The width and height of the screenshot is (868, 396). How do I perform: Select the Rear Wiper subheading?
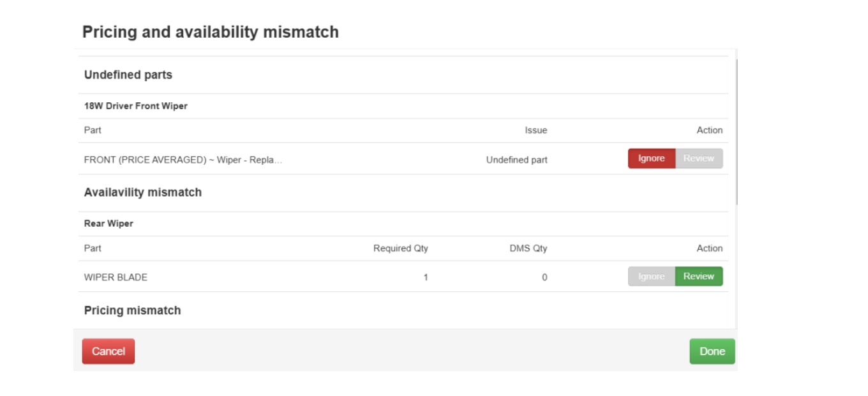[108, 224]
